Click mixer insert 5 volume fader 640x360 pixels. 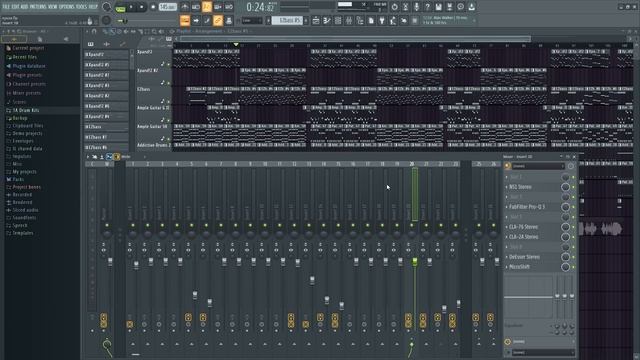pyautogui.click(x=195, y=294)
